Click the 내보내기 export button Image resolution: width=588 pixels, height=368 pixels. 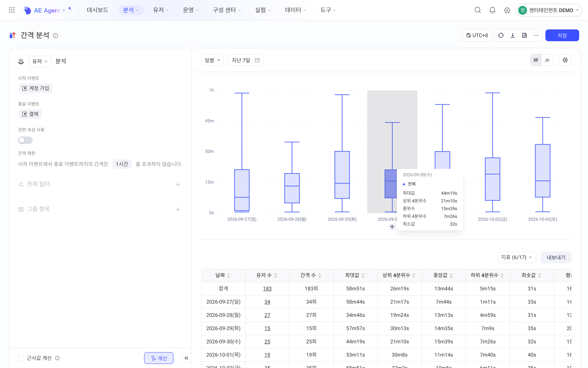556,257
